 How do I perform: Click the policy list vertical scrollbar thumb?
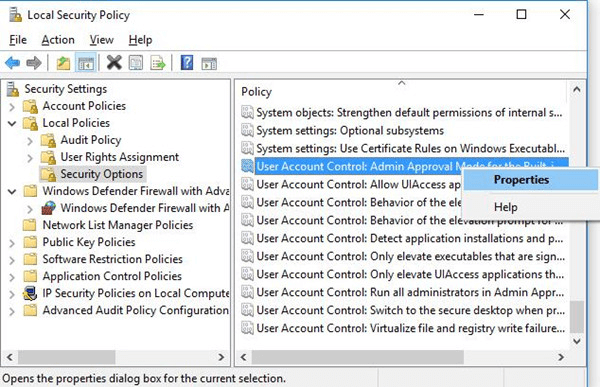click(577, 317)
